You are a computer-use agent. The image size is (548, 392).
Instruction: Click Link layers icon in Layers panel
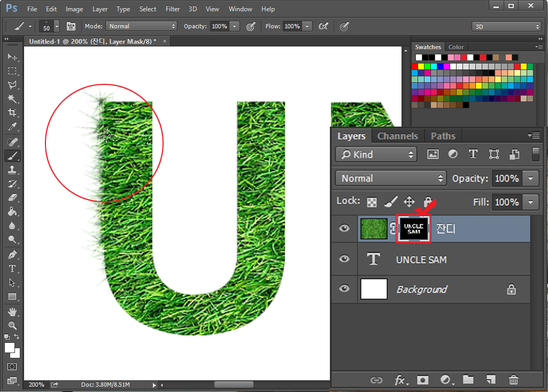[x=376, y=380]
